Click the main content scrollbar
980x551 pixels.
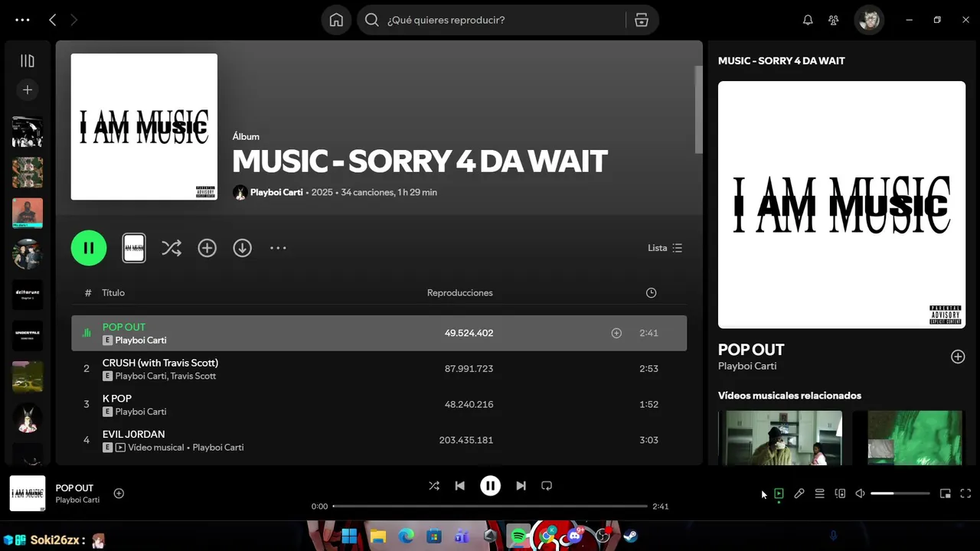pos(698,109)
